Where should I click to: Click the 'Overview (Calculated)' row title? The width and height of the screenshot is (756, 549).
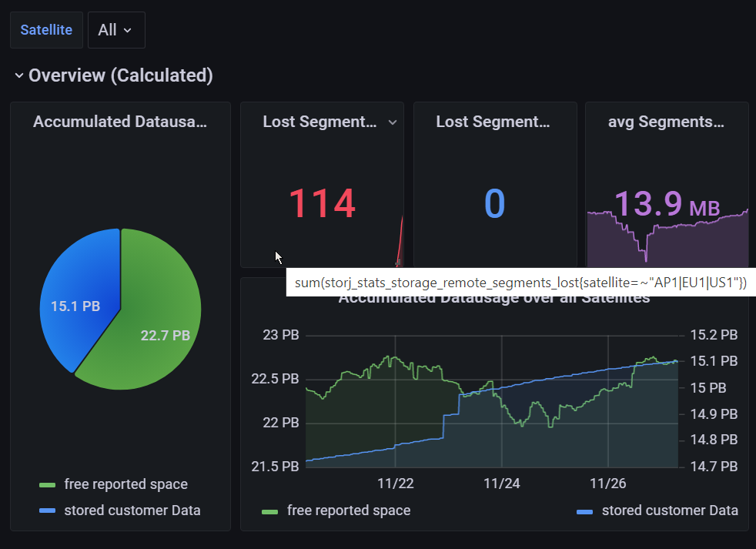click(120, 75)
